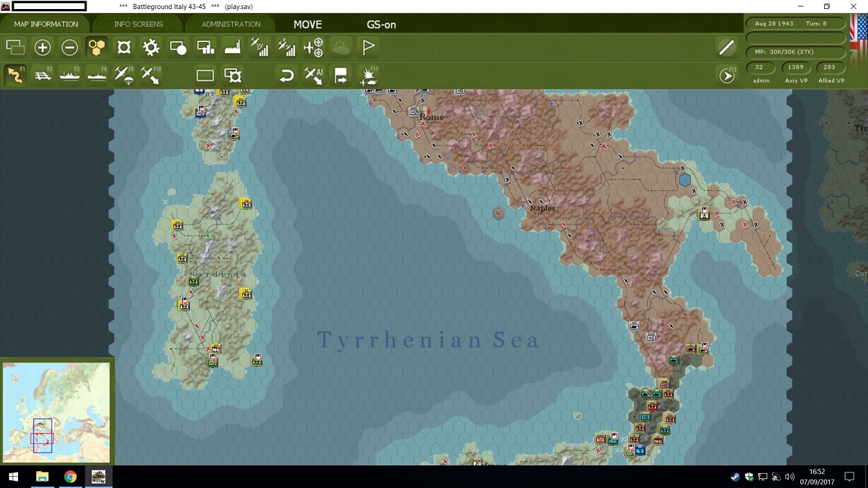End the turn with F12 arrow button

pos(727,76)
